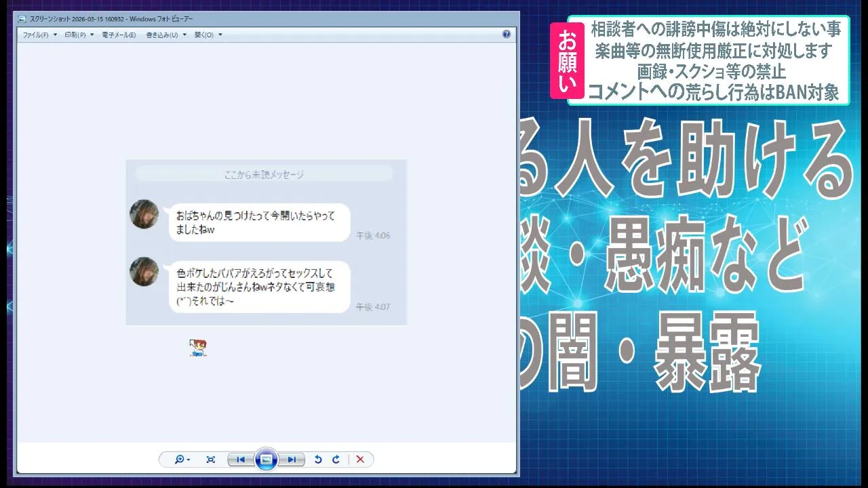Open Photo Viewer help icon
Viewport: 868px width, 488px height.
506,34
